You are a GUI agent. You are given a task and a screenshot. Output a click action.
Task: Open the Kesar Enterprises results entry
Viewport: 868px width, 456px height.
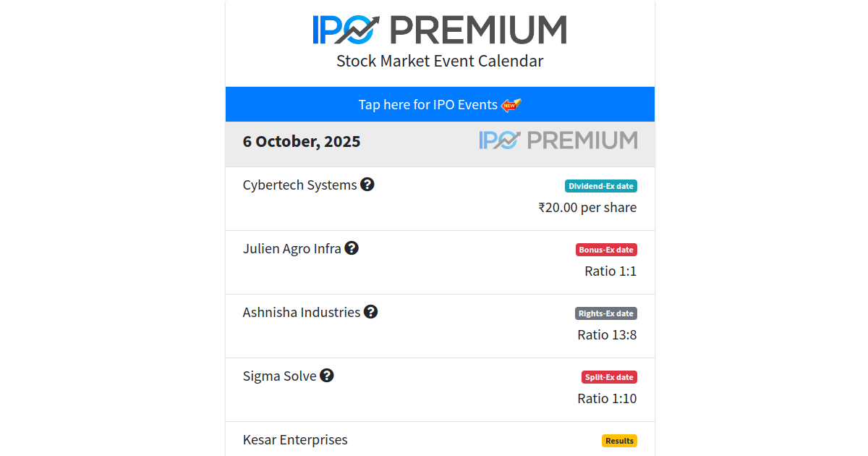click(x=295, y=440)
